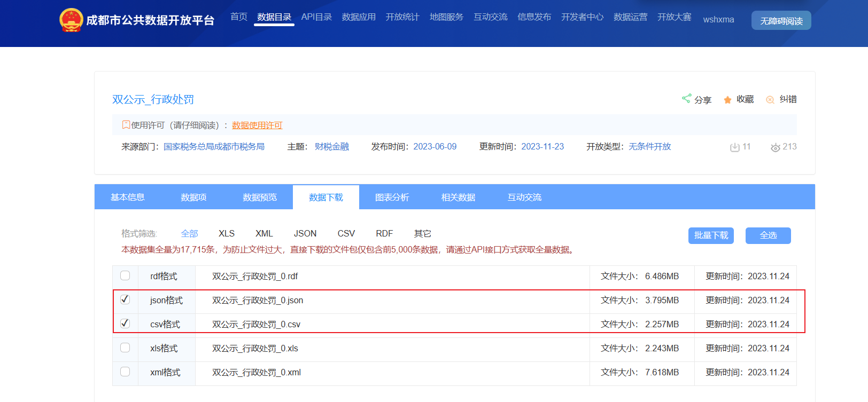Filter formats by 全部
This screenshot has height=402, width=868.
click(x=190, y=233)
